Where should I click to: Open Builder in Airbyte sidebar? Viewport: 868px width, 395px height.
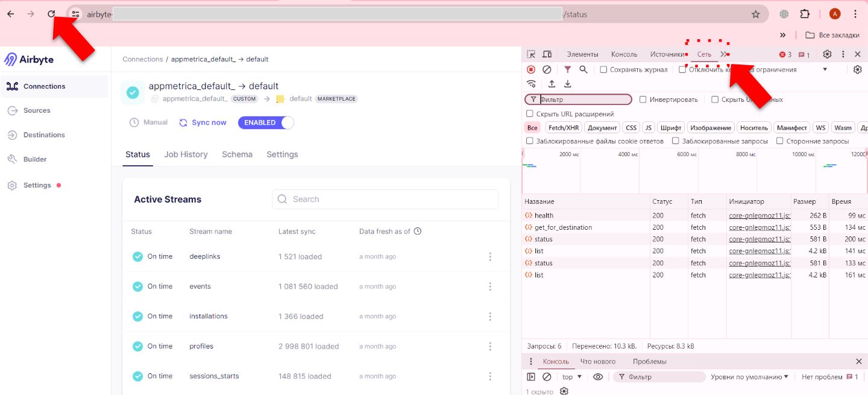click(35, 159)
